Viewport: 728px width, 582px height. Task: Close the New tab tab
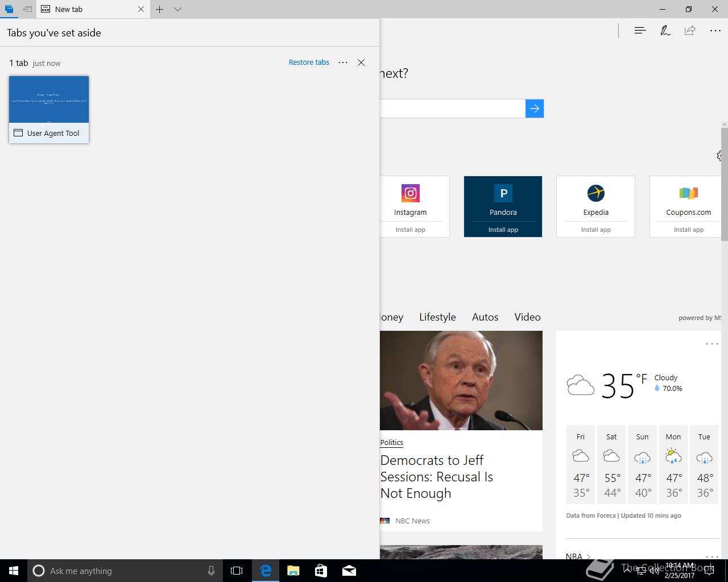[141, 9]
